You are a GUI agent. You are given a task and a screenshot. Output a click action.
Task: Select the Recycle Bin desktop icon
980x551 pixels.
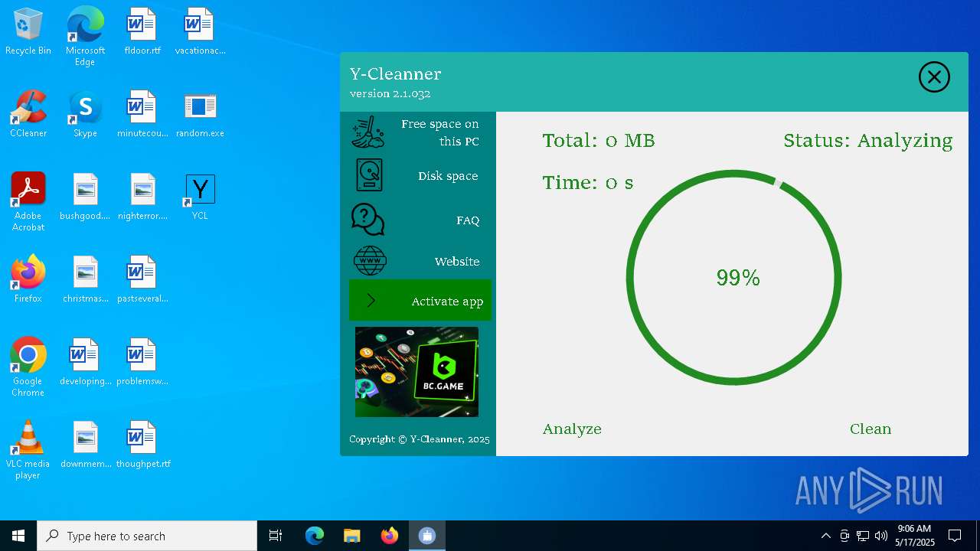28,32
